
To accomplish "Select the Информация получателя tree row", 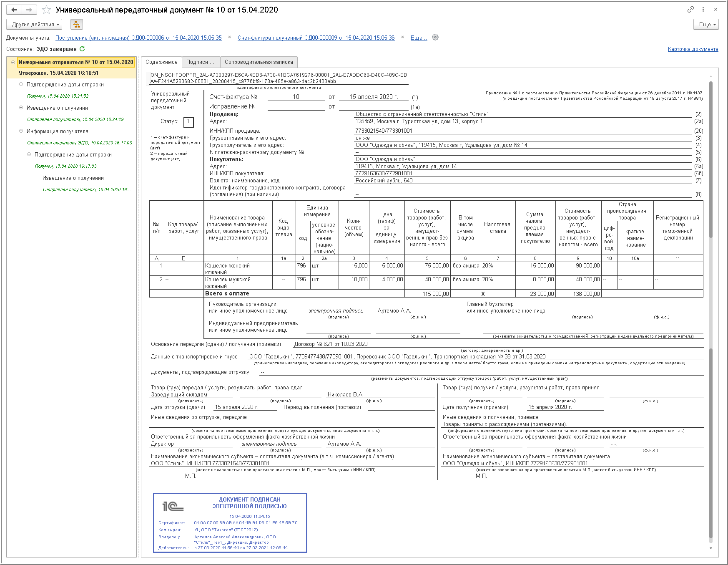I will click(58, 131).
